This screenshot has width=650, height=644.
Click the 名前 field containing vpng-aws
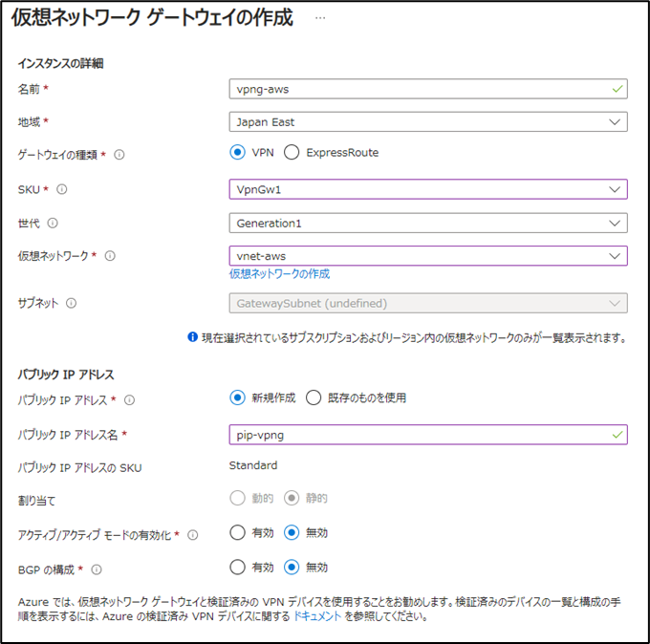[428, 89]
